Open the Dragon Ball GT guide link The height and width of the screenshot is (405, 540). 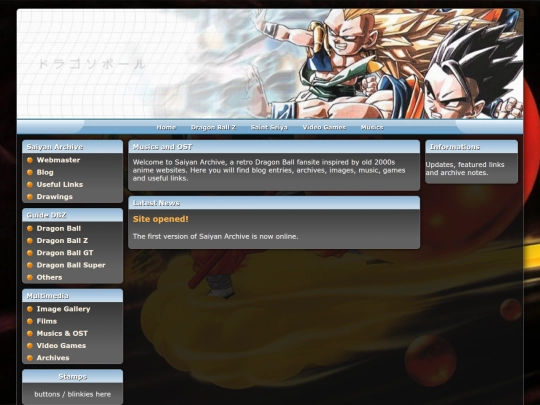pos(65,253)
